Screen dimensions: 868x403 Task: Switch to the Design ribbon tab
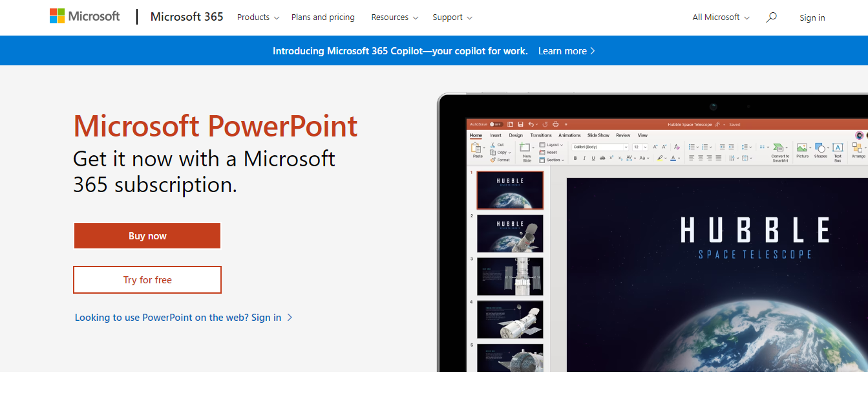coord(516,135)
